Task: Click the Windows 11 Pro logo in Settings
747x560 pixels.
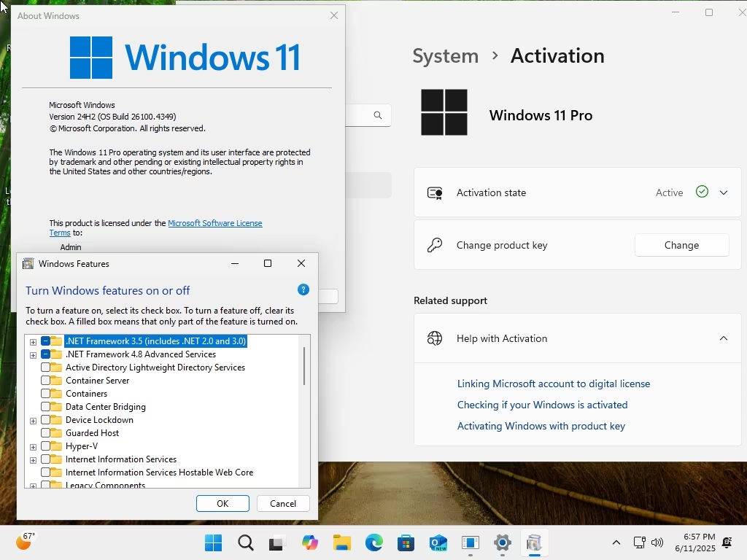Action: [444, 112]
